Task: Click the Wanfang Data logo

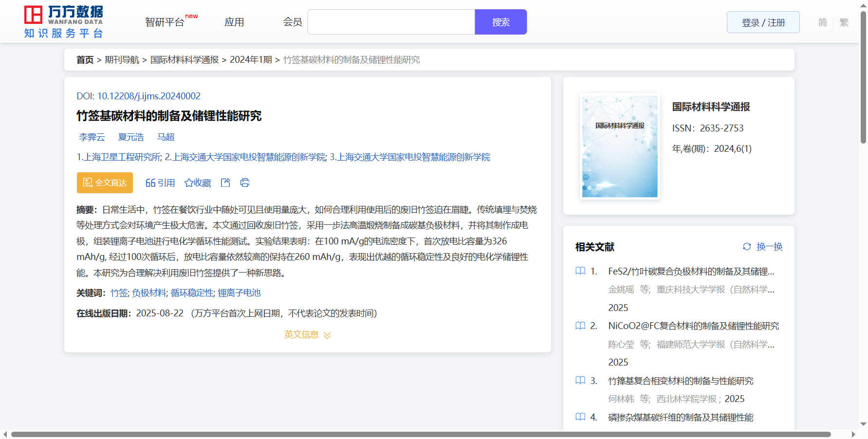Action: click(63, 22)
